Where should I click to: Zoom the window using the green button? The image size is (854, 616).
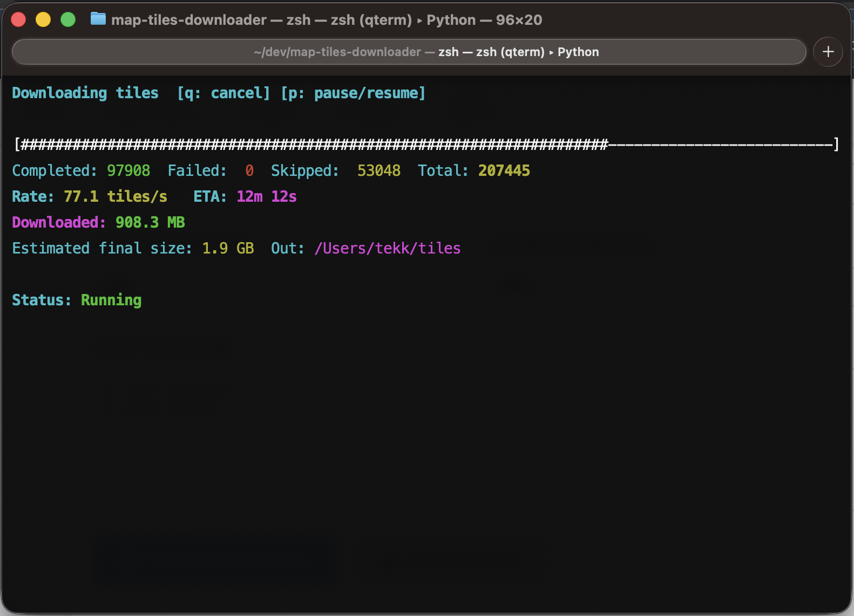tap(68, 20)
